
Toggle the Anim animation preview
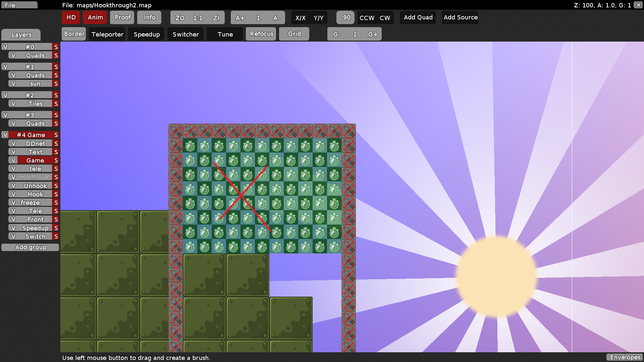click(95, 17)
